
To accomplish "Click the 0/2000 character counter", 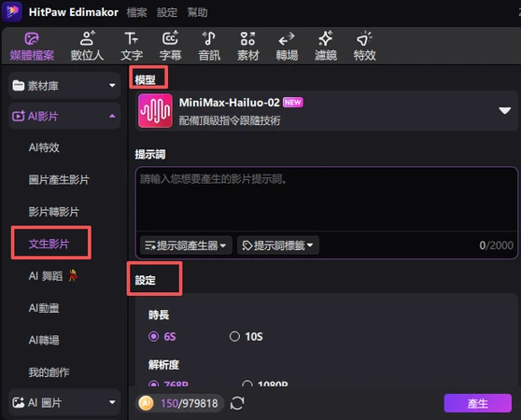I will click(x=496, y=245).
